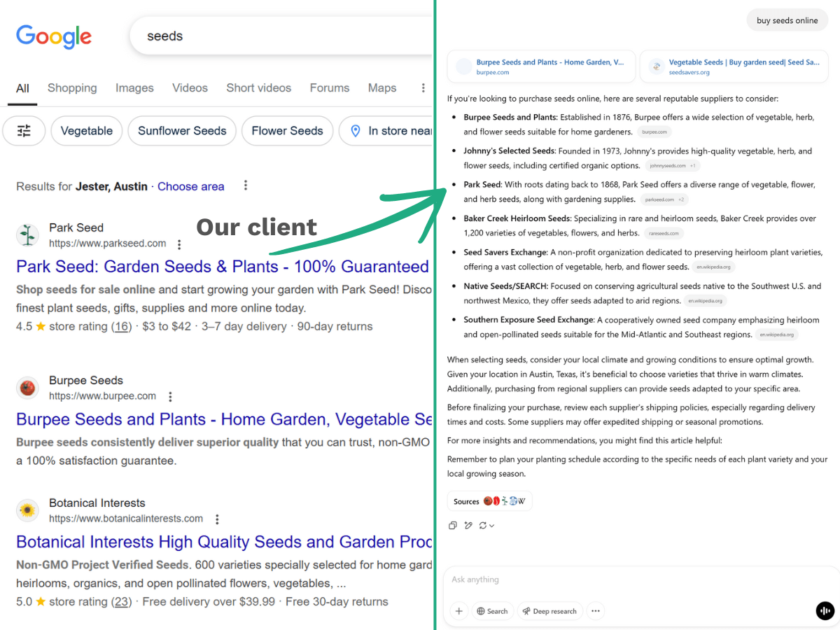Open the Vegetable Seeds seedsavers.org source card
The image size is (840, 630).
point(734,66)
